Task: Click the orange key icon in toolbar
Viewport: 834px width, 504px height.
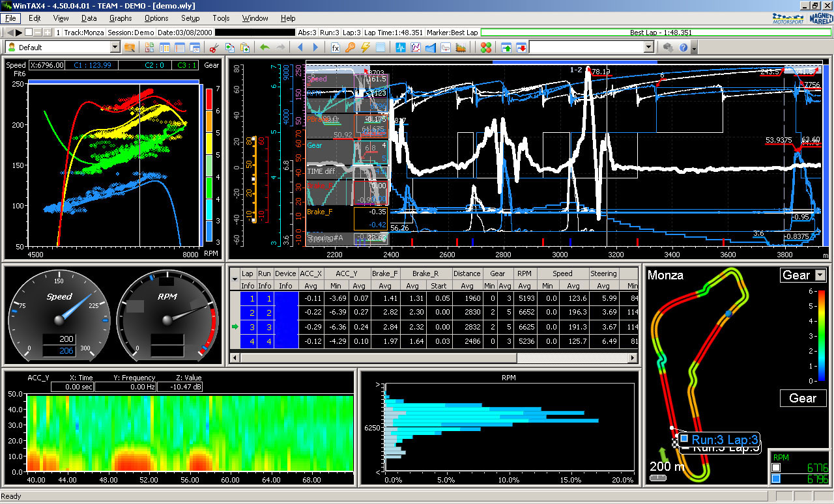Action: (x=351, y=48)
